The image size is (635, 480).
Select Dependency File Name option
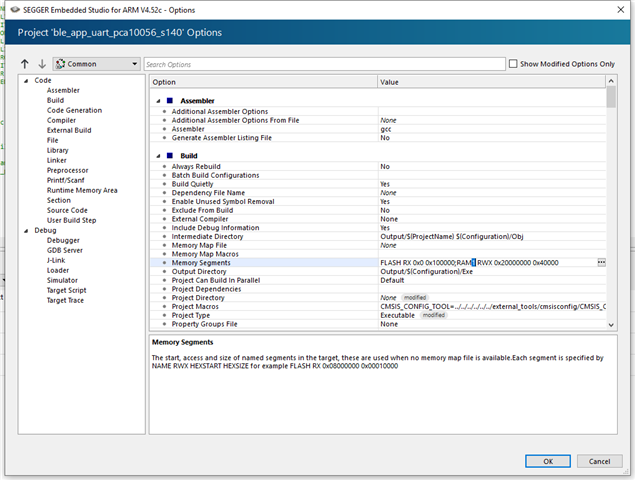tap(378, 193)
